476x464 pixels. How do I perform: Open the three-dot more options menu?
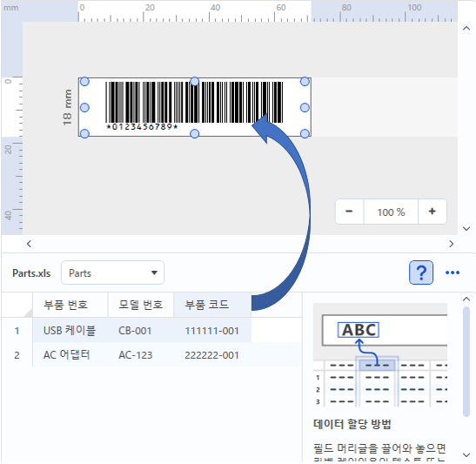[453, 272]
